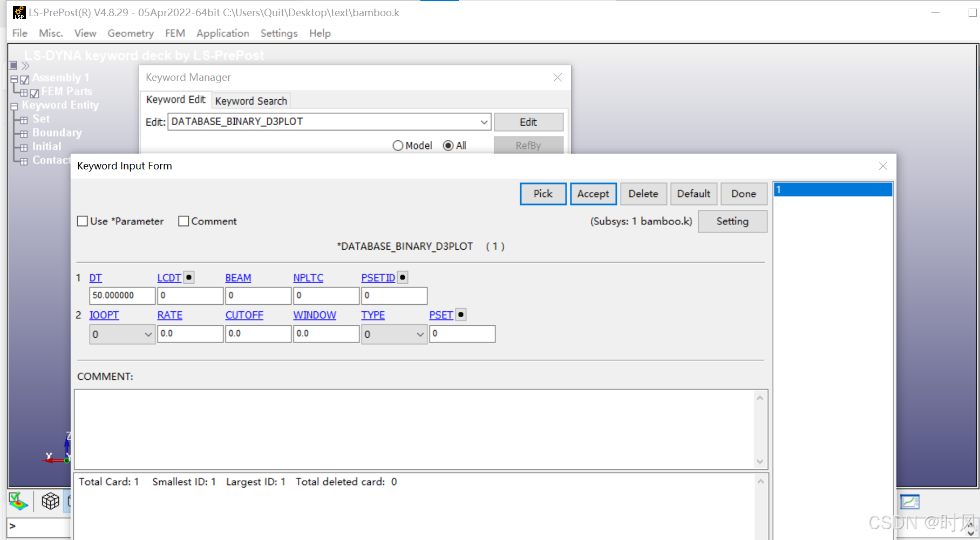Select card entry 1 in the right list
The image size is (980, 540).
tap(833, 190)
